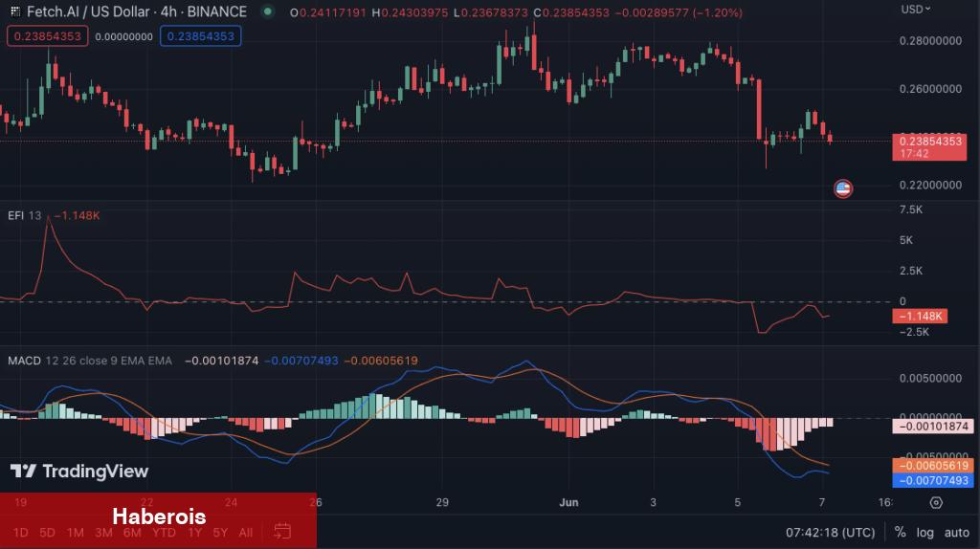Click the green market status dot

pyautogui.click(x=268, y=11)
